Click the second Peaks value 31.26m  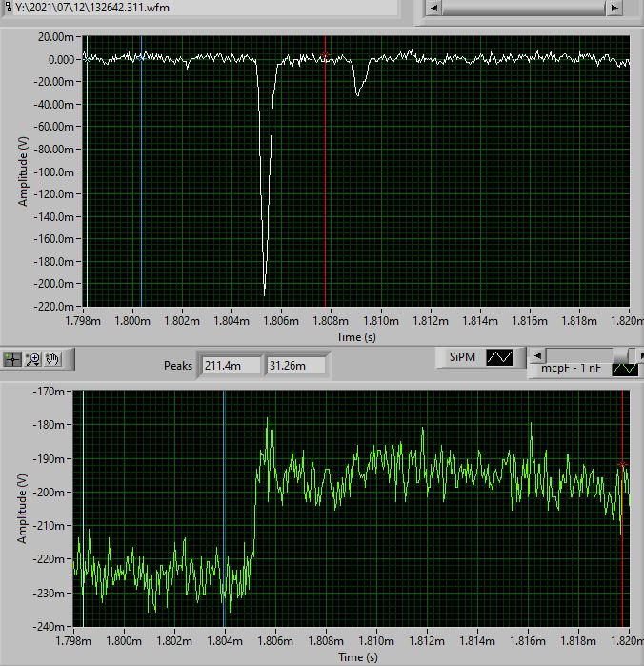pos(295,366)
